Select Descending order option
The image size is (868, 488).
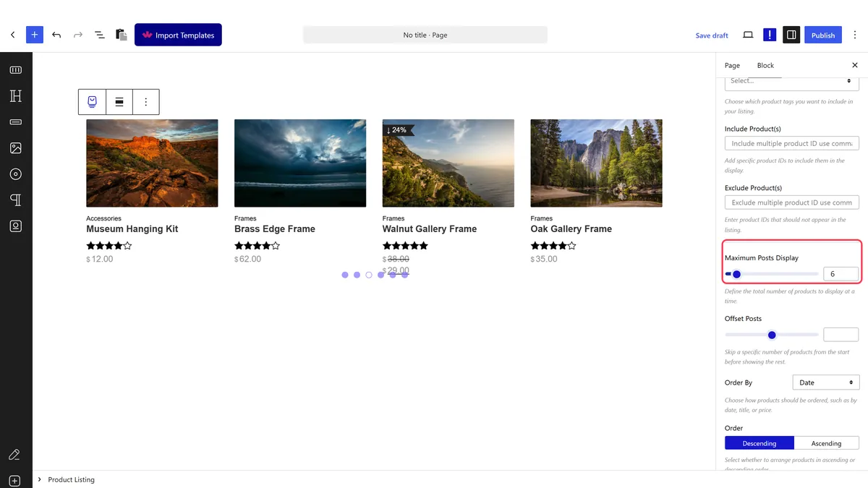click(759, 443)
